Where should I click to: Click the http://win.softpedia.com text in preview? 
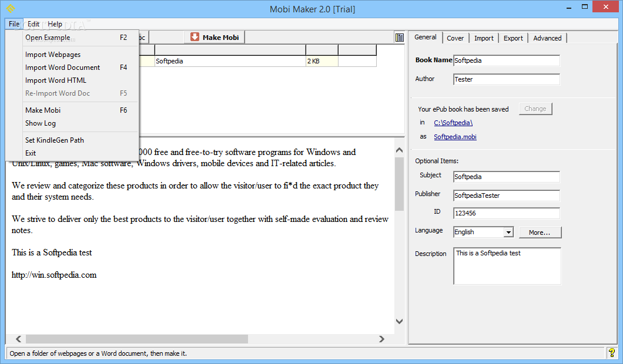coord(54,275)
